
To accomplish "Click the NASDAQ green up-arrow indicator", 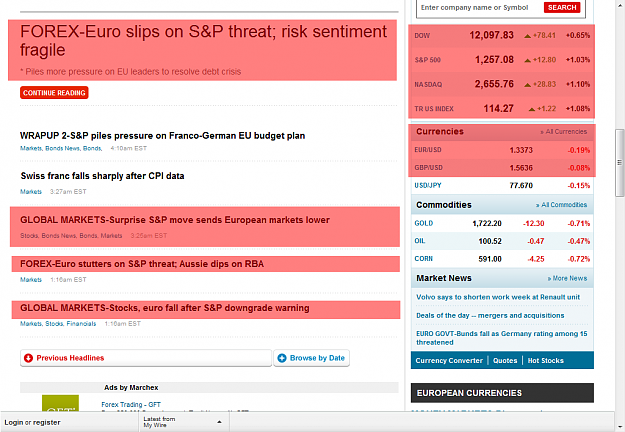I will click(527, 84).
